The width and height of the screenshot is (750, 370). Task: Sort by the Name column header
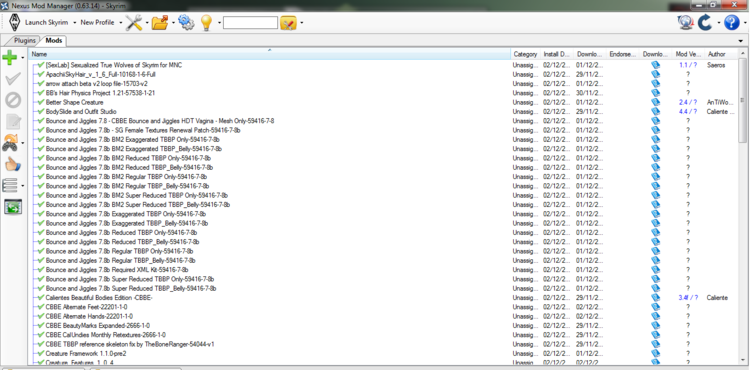click(x=269, y=54)
